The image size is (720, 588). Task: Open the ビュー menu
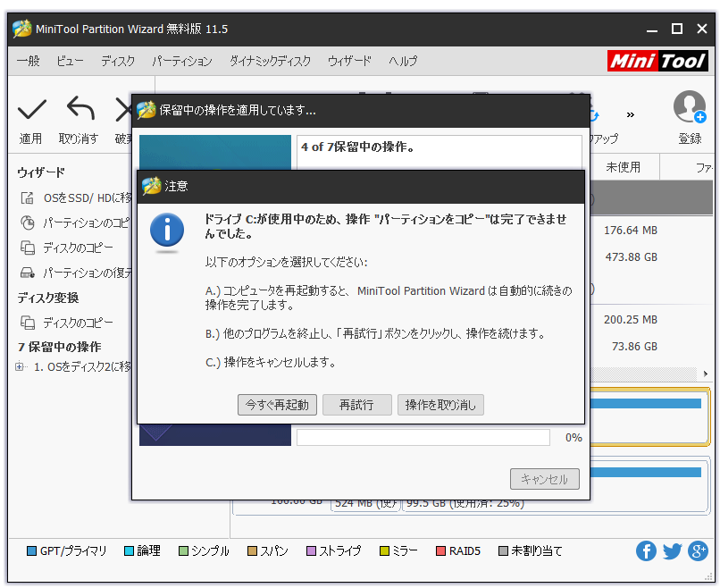71,61
